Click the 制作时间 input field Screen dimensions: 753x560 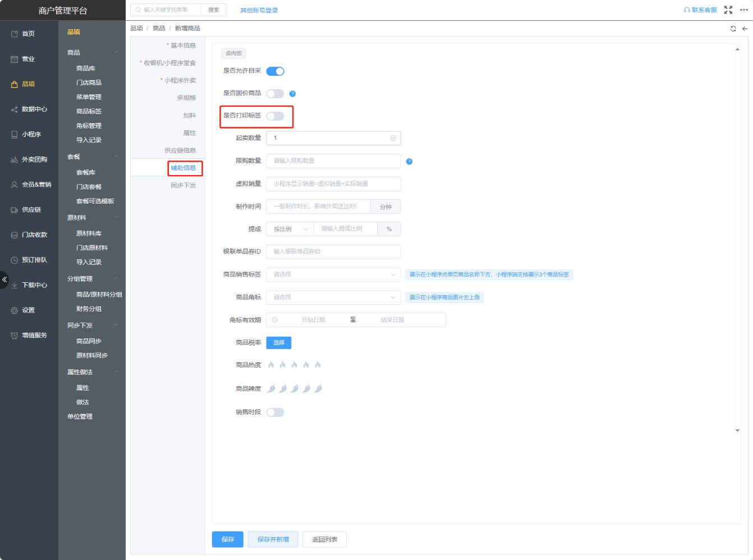click(x=318, y=206)
